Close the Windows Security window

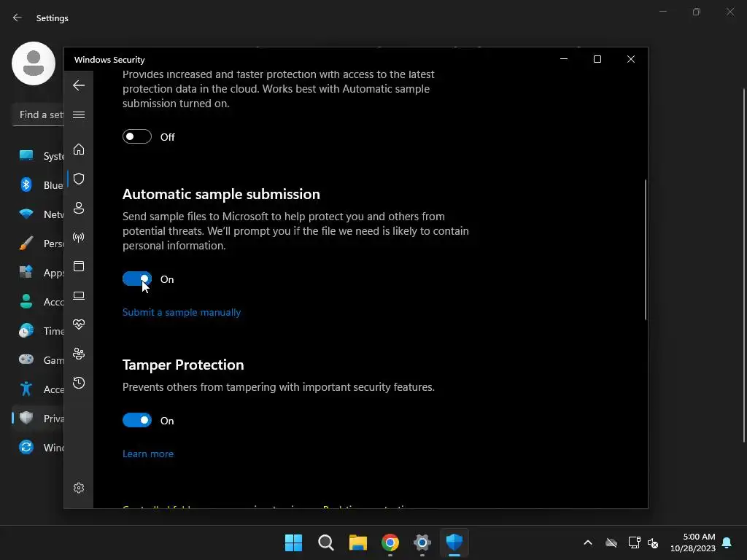631,59
